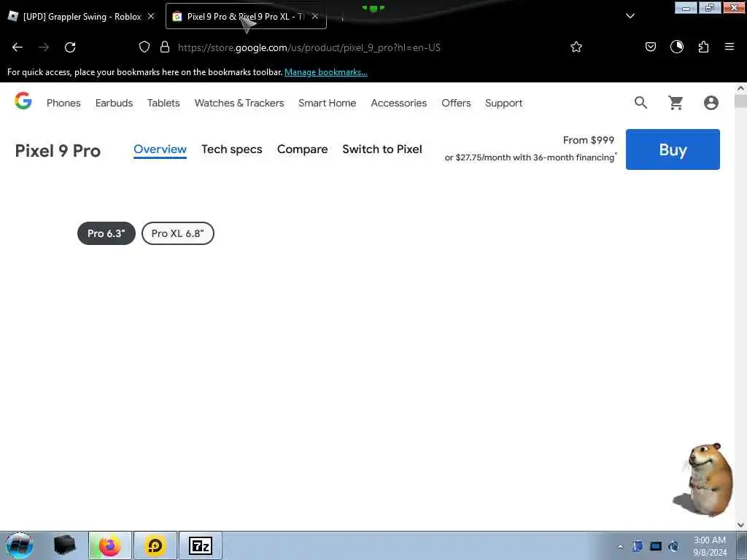The height and width of the screenshot is (560, 747).
Task: Open the Firefox hamburger menu
Action: point(729,47)
